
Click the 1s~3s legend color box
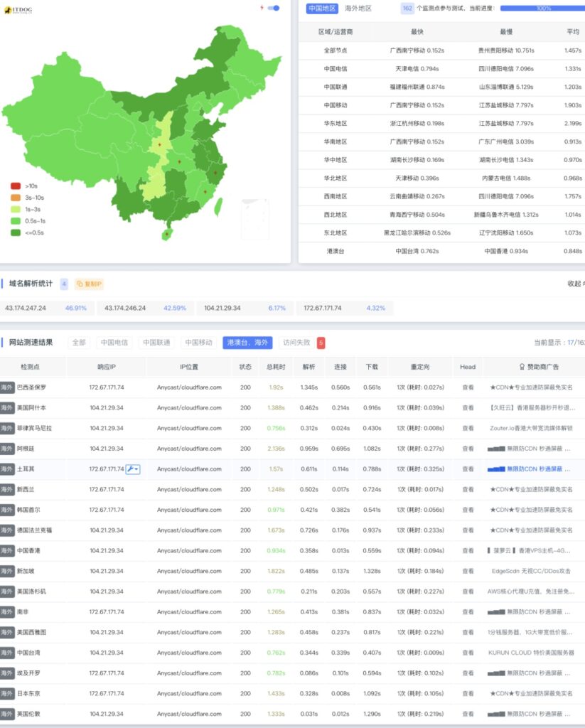pos(16,209)
